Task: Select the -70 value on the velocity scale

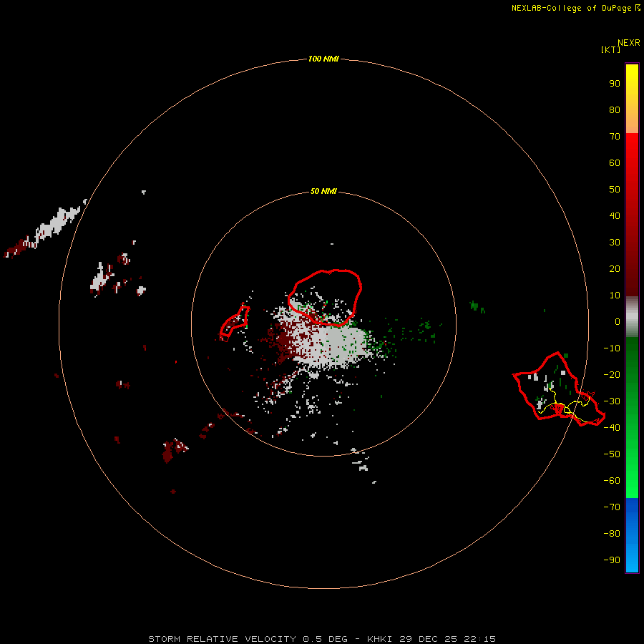Action: coord(612,507)
